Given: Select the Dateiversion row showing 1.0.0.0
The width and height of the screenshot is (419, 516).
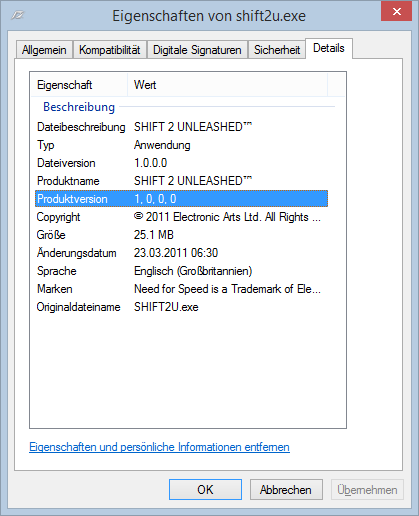Looking at the screenshot, I should pos(181,163).
